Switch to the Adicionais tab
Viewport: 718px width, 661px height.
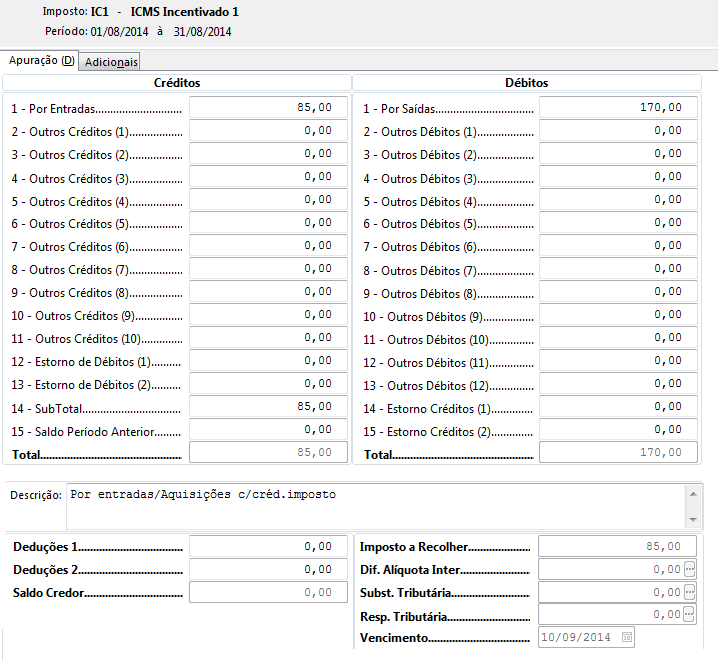click(x=110, y=62)
